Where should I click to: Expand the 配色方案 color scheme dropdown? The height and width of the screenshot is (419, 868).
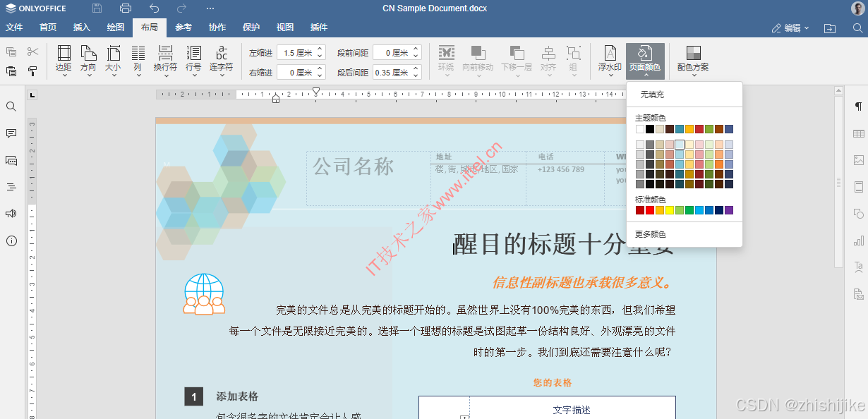(693, 61)
